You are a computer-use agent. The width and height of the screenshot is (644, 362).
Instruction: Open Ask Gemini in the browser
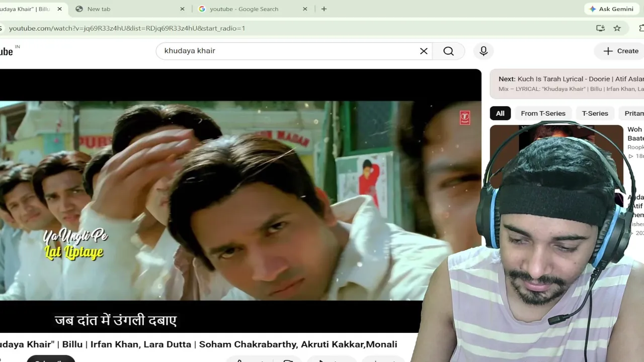pos(611,9)
